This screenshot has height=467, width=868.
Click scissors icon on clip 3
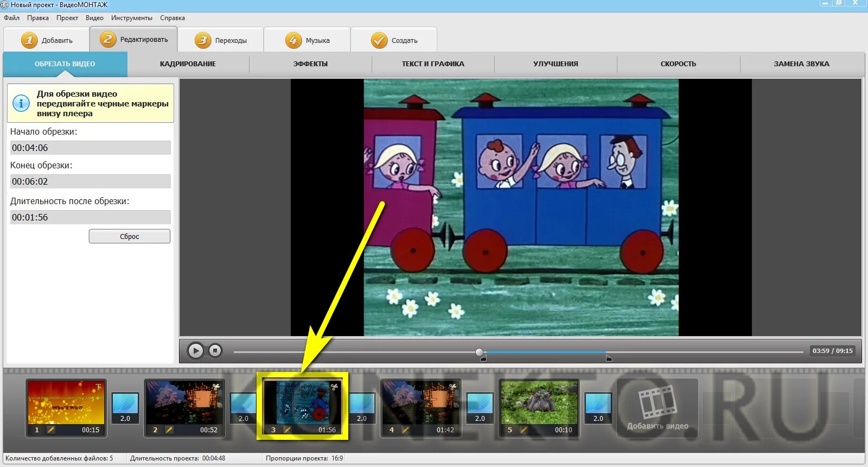334,387
